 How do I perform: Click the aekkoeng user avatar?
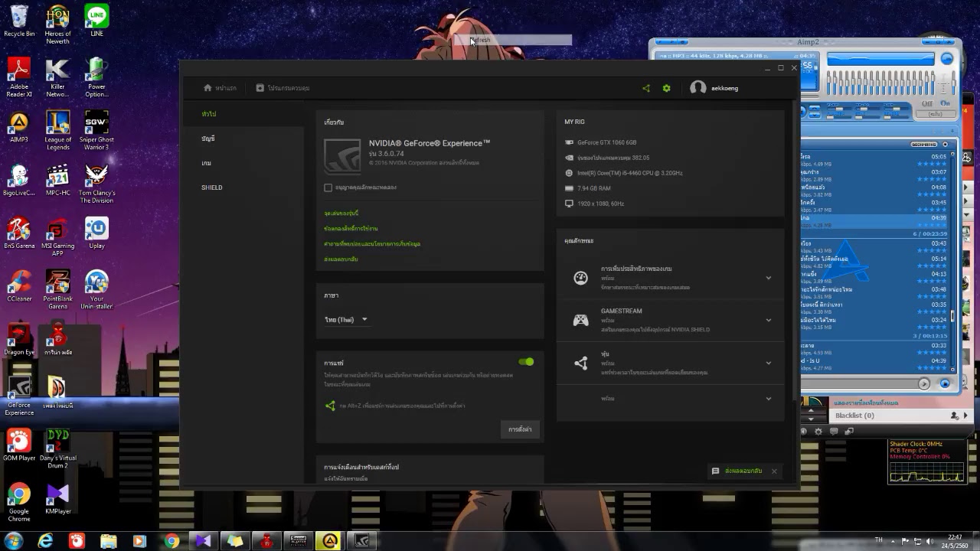point(697,88)
